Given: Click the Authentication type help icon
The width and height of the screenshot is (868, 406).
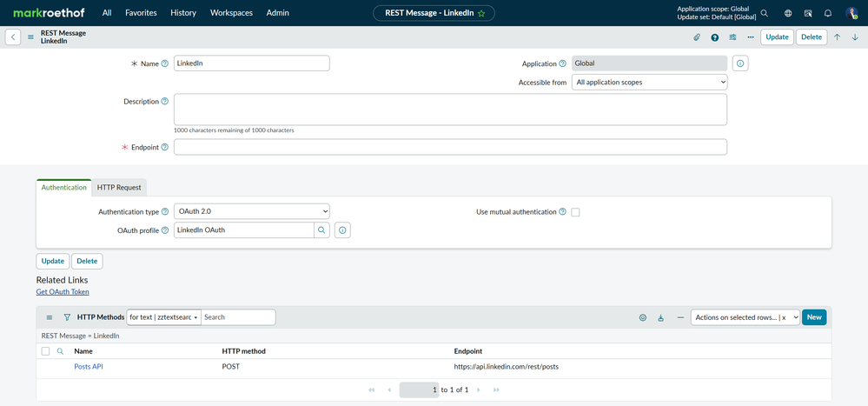Looking at the screenshot, I should point(164,211).
